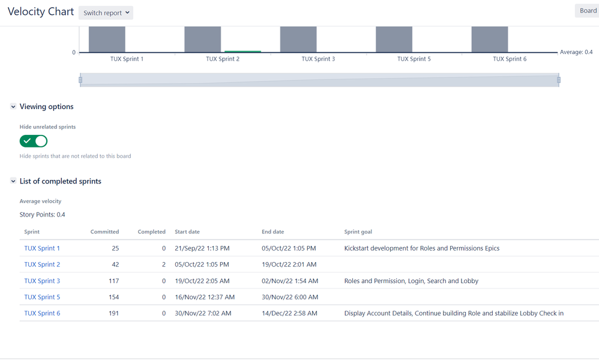Click the Start date column header

pyautogui.click(x=187, y=231)
